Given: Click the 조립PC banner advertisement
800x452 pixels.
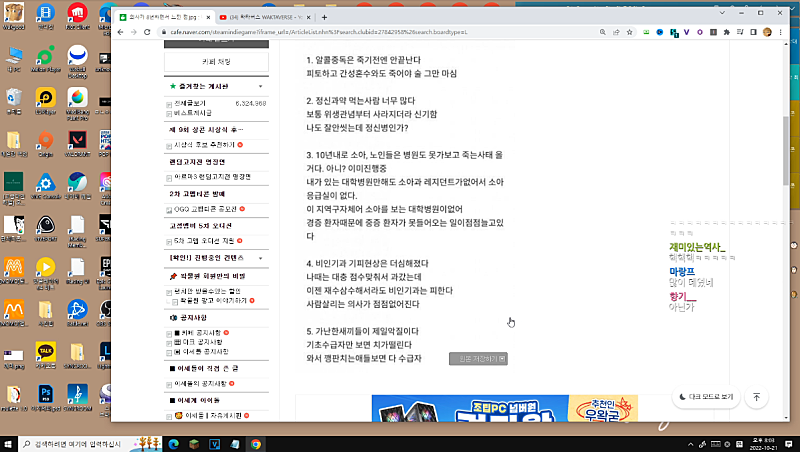Looking at the screenshot, I should pos(505,408).
